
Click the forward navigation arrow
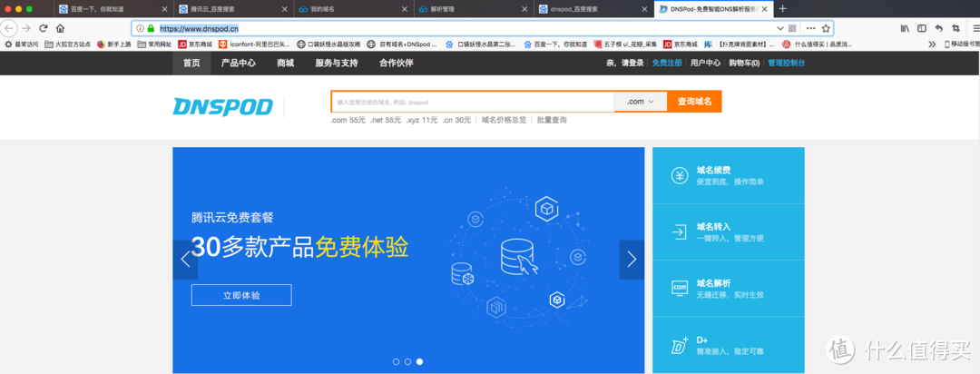pyautogui.click(x=25, y=28)
